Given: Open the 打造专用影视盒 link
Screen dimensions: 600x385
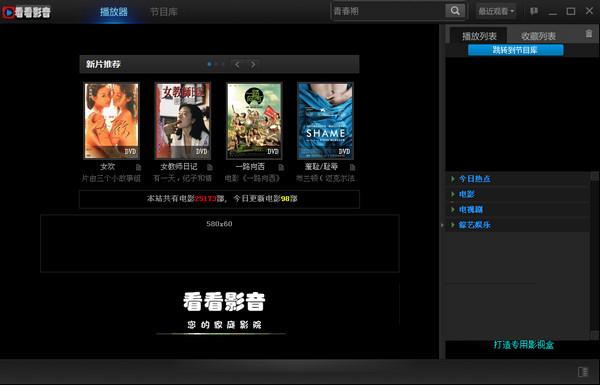Looking at the screenshot, I should pos(523,345).
